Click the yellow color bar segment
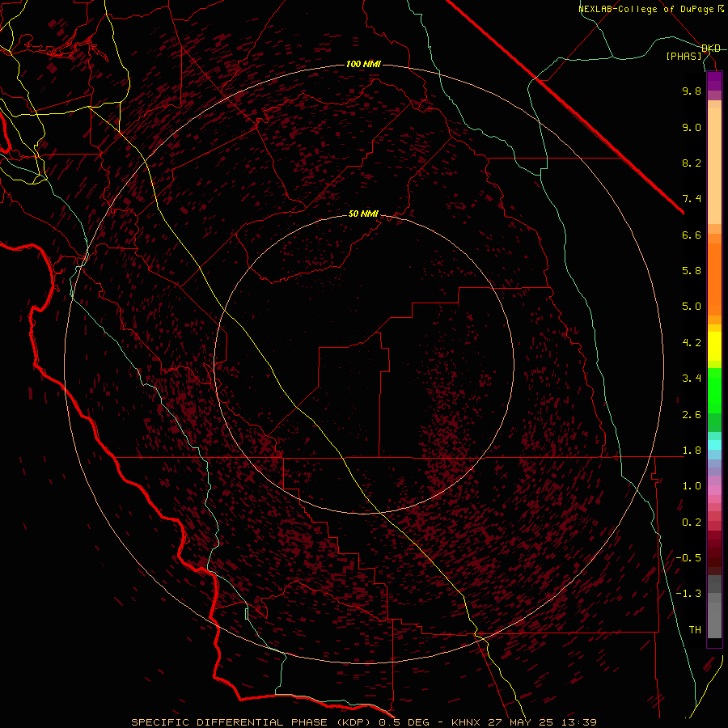 (x=714, y=346)
